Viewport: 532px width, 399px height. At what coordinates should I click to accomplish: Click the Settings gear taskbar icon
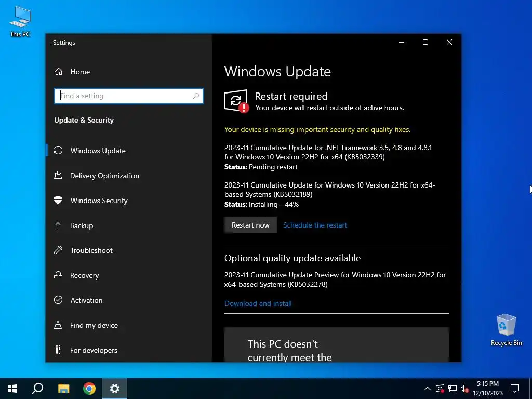pos(115,389)
